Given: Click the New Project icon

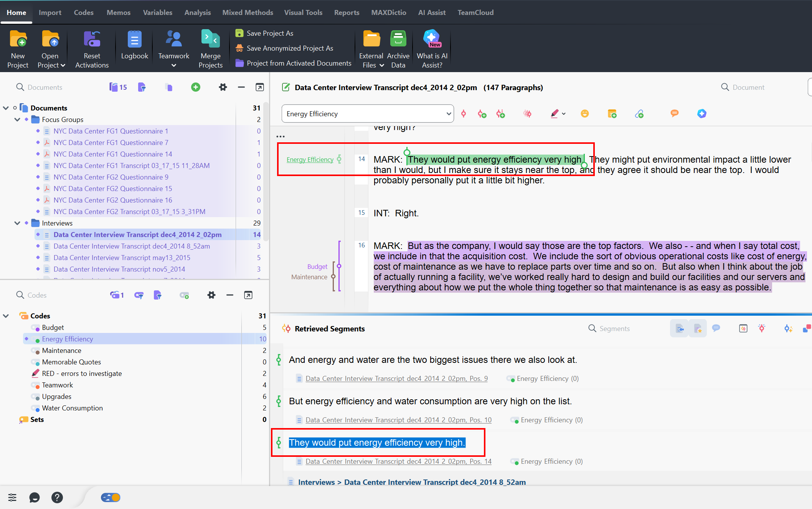Looking at the screenshot, I should (18, 39).
